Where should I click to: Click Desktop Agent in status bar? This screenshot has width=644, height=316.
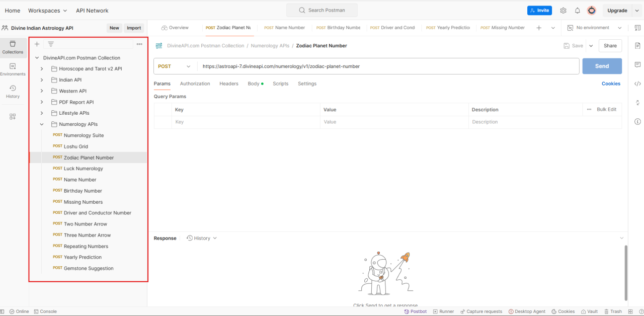point(527,311)
